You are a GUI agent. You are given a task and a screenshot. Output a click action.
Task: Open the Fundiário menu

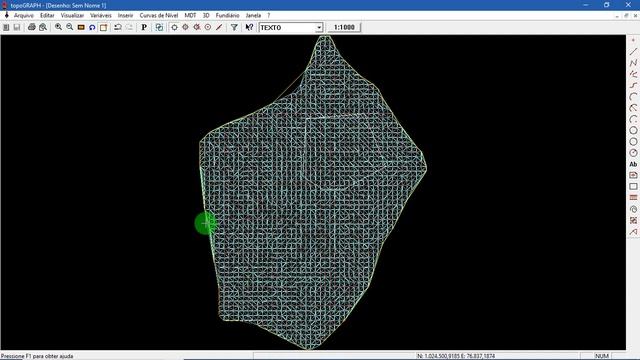click(227, 16)
